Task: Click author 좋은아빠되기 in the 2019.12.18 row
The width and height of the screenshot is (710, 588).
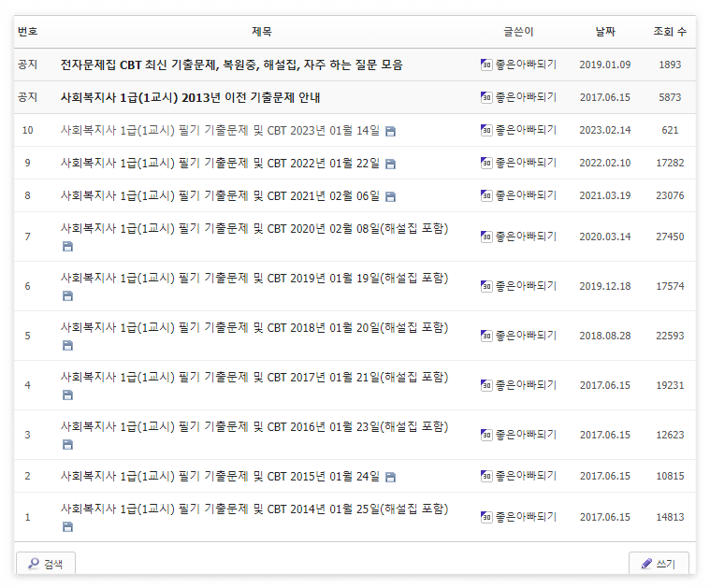Action: [526, 286]
